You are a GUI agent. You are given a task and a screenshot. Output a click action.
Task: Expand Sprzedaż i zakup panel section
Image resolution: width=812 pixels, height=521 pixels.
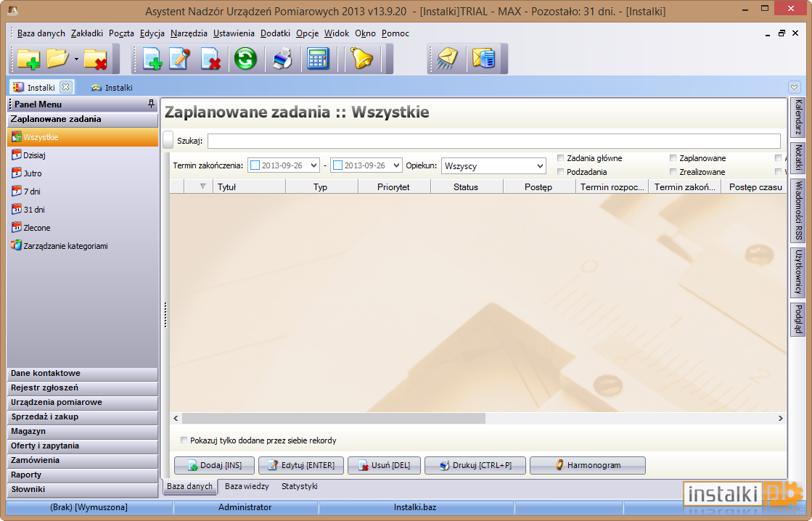coord(83,417)
